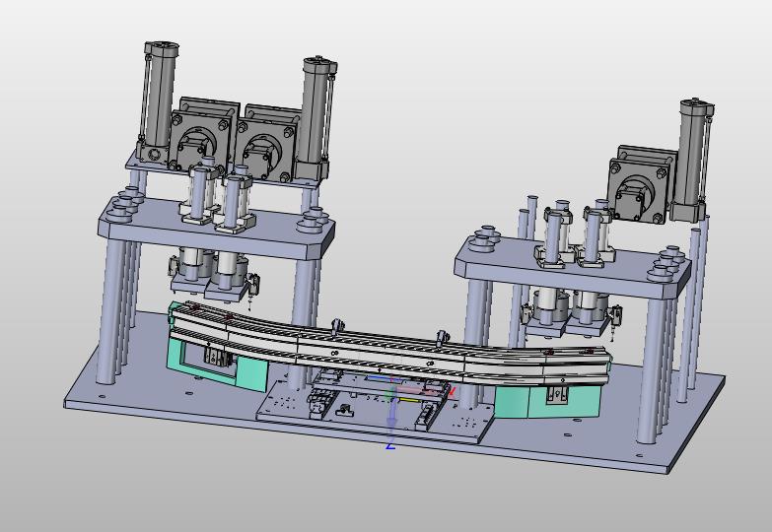The height and width of the screenshot is (532, 772).
Task: Select the small center mounting plate with slides
Action: pos(376,406)
